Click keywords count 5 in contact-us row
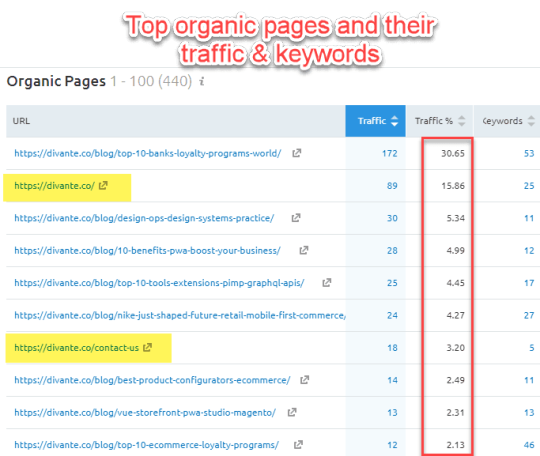Viewport: 540px width, 456px height. point(532,348)
